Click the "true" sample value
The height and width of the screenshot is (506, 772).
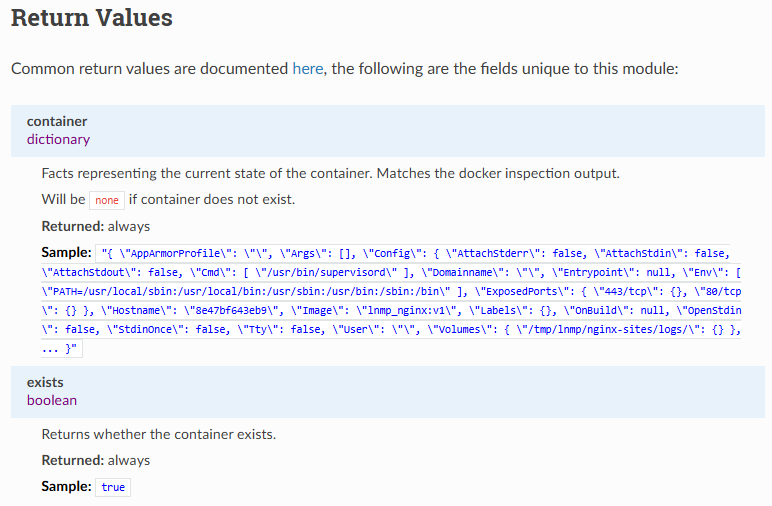(114, 487)
